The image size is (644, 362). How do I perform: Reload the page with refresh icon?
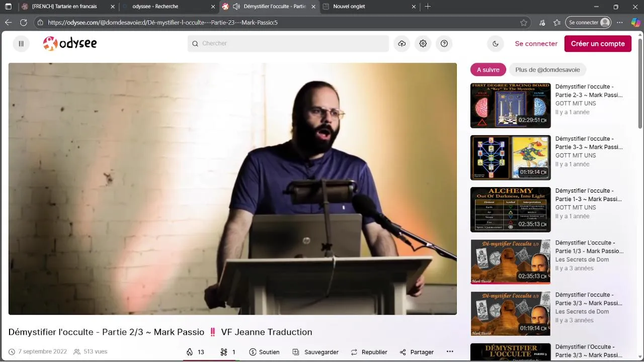click(x=23, y=23)
